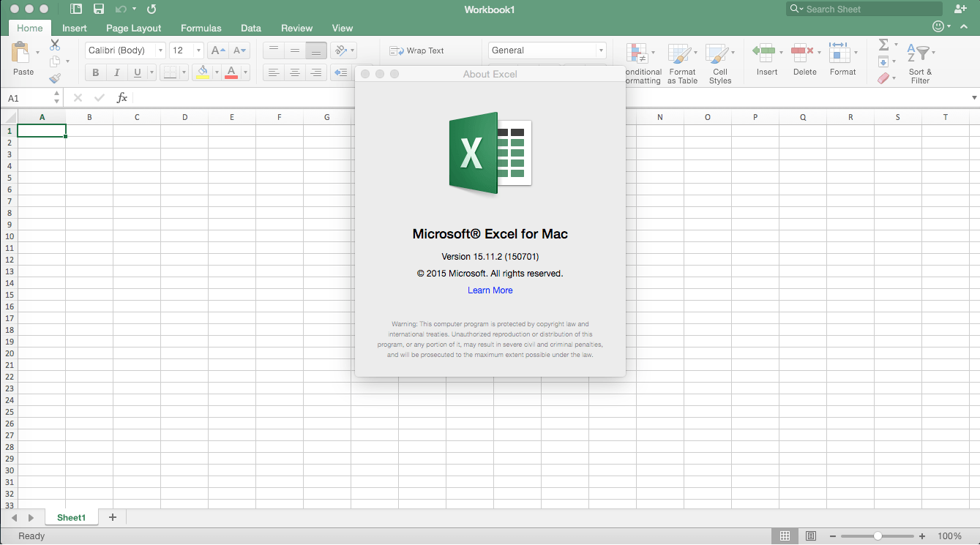
Task: Click the text Orientation icon
Action: click(340, 50)
